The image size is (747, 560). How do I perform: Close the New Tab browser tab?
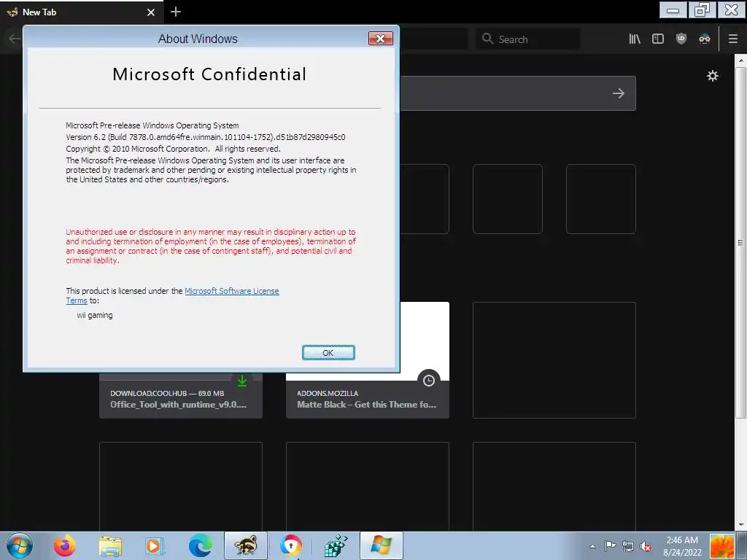tap(151, 12)
